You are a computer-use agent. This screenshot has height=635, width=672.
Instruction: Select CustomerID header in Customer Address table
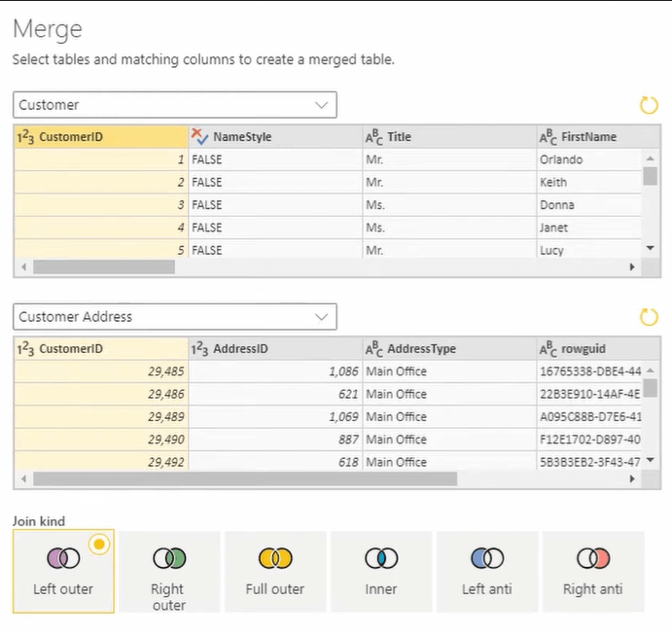(x=101, y=349)
